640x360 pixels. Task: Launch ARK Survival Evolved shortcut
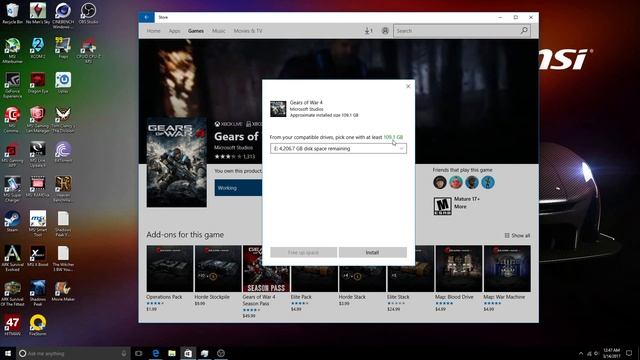coord(12,258)
